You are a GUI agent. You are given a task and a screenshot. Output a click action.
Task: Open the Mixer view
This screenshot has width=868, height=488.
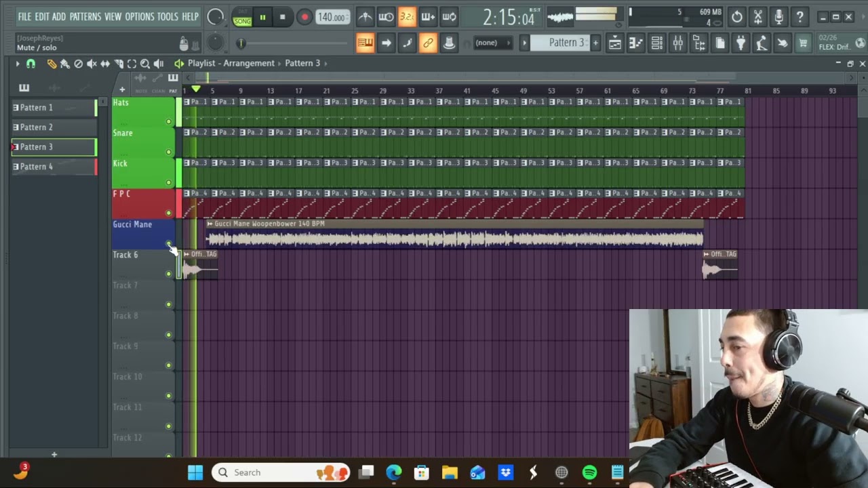coord(678,43)
